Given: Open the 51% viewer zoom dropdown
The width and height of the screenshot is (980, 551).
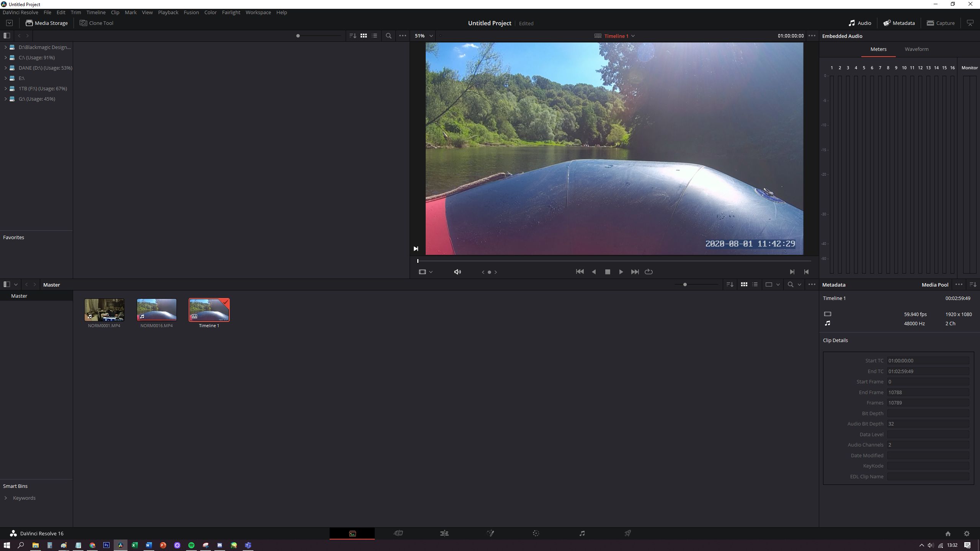Looking at the screenshot, I should 424,36.
